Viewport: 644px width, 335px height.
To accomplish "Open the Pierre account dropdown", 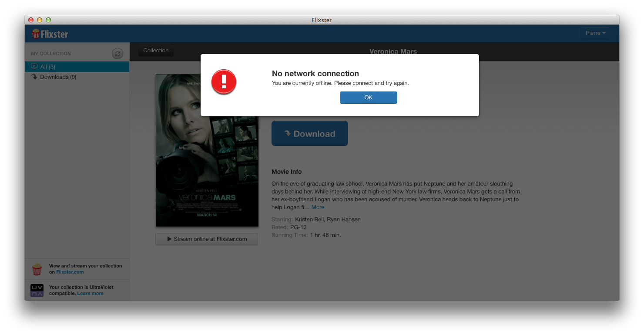I will 595,33.
